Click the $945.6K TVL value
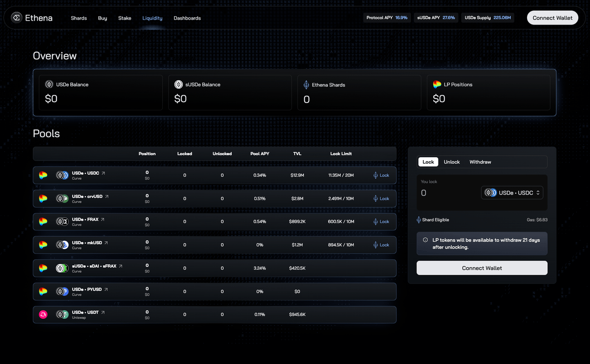The height and width of the screenshot is (364, 590). [x=297, y=314]
